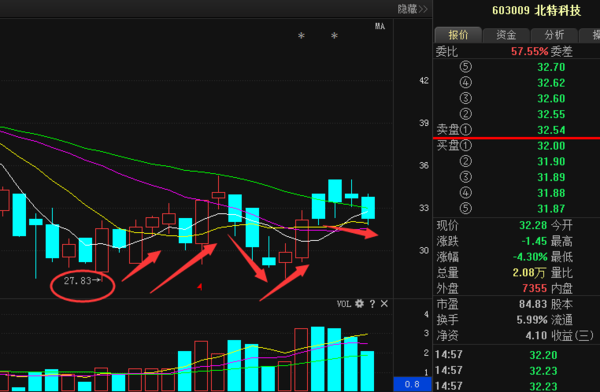This screenshot has width=600, height=392.
Task: Click buy order 买盘① price 32.00
Action: pos(551,145)
